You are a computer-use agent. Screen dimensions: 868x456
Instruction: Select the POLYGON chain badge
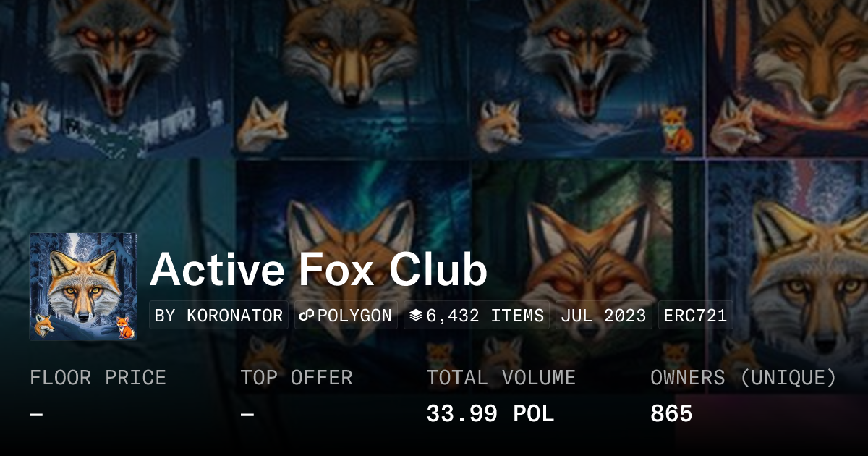pos(346,316)
